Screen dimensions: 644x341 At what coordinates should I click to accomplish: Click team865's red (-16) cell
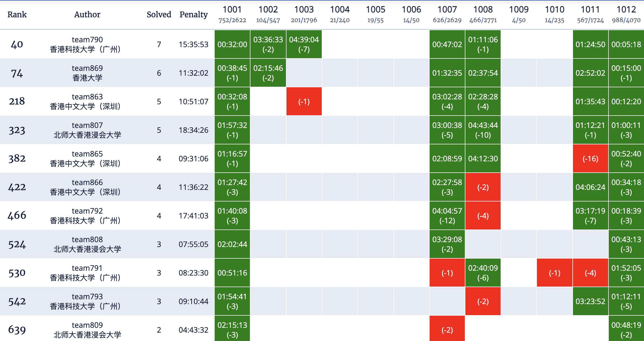590,158
